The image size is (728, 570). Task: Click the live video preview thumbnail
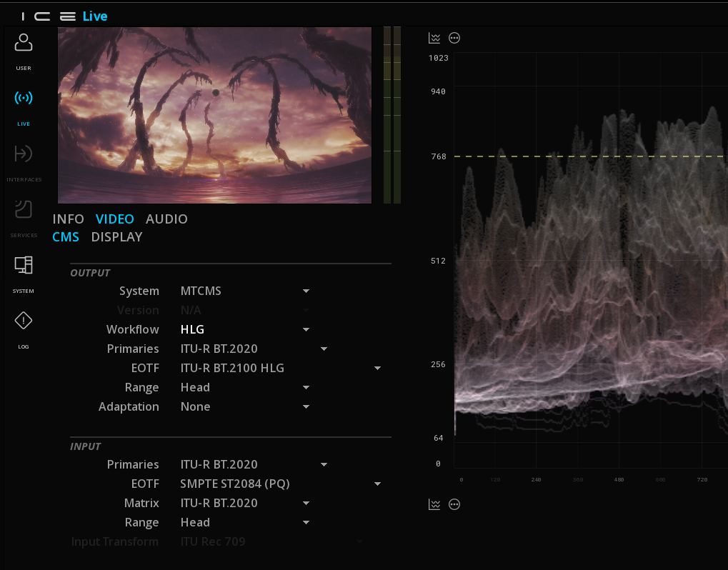pyautogui.click(x=214, y=115)
